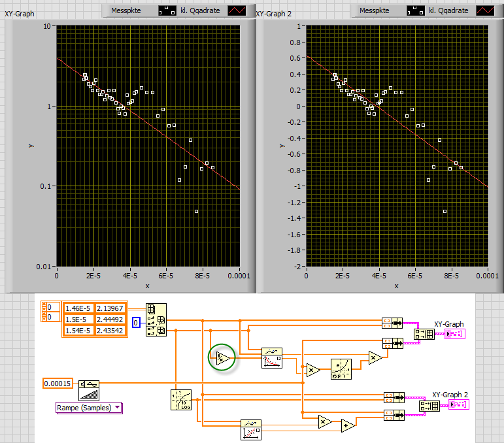Click multiply node feeding the EXP function
The height and width of the screenshot is (443, 504).
click(x=313, y=370)
